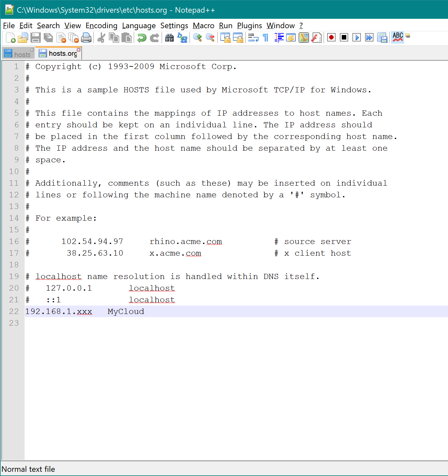This screenshot has height=476, width=448.
Task: Open Find with the binoculars icon
Action: [169, 38]
